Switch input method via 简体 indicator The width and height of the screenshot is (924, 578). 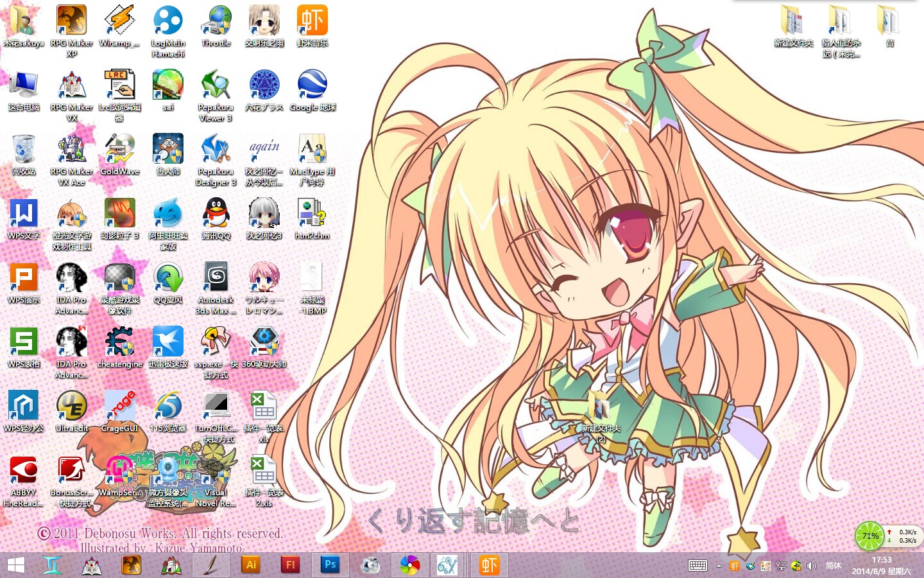[x=834, y=566]
